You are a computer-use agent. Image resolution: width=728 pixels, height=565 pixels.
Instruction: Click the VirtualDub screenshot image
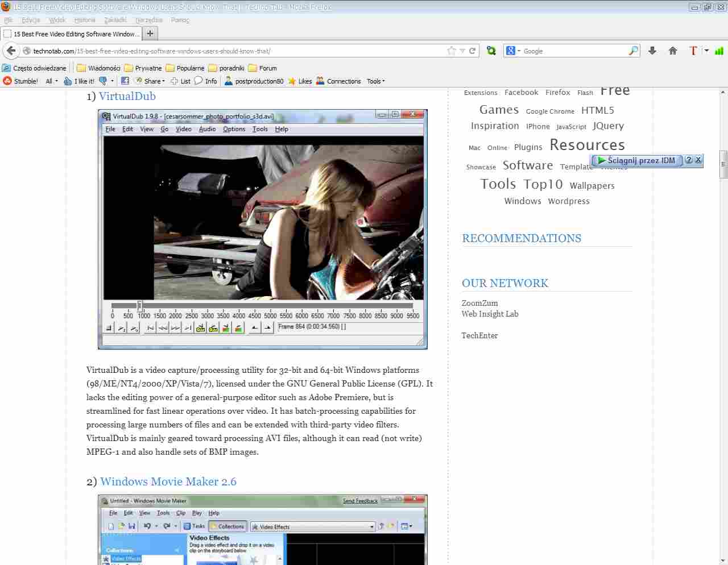263,229
